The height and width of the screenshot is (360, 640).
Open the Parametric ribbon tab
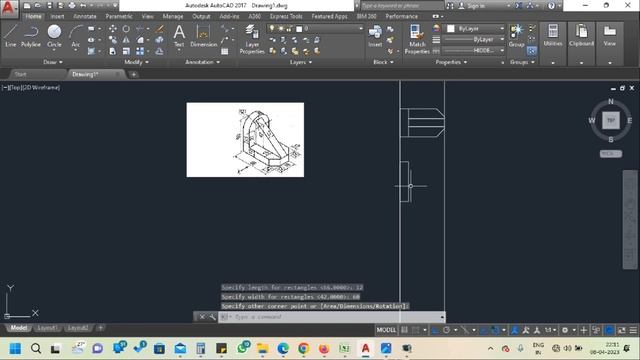(119, 16)
